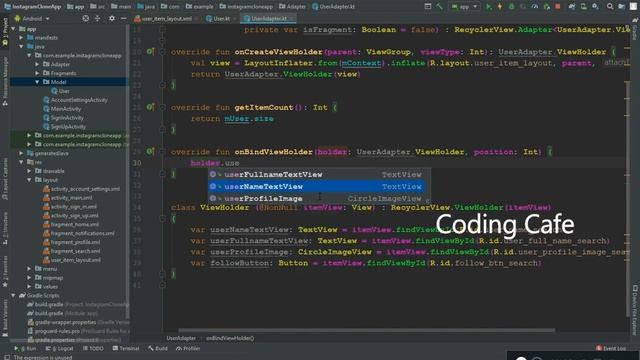Collapse the layout folder
Image resolution: width=640 pixels, height=360 pixels.
tap(29, 180)
